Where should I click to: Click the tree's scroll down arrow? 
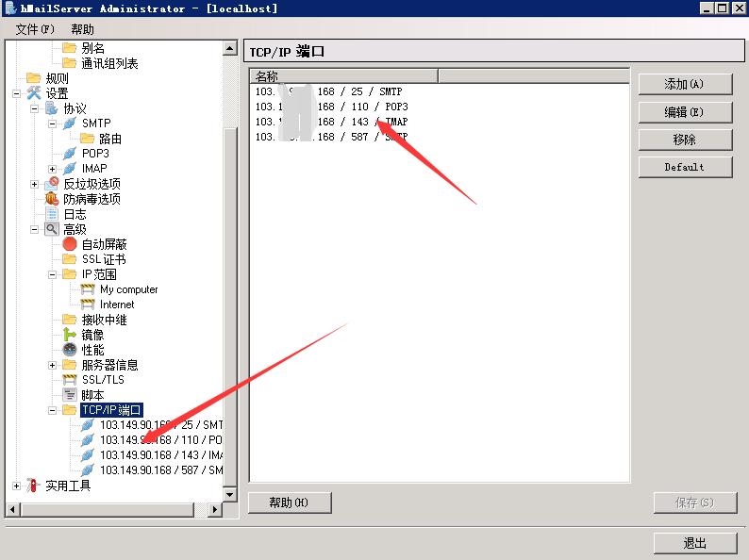[x=230, y=495]
